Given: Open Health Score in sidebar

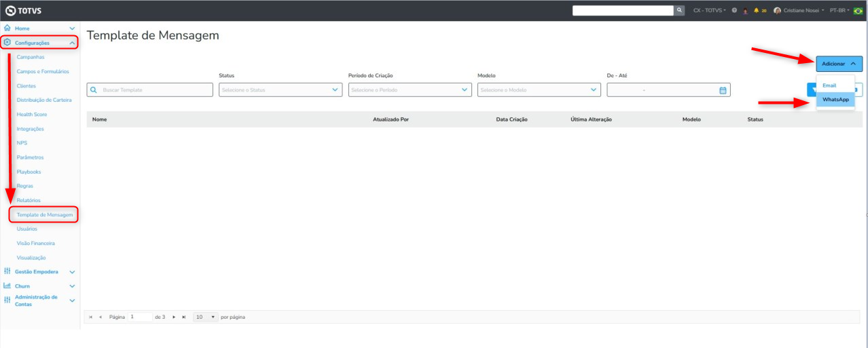Looking at the screenshot, I should pyautogui.click(x=33, y=115).
